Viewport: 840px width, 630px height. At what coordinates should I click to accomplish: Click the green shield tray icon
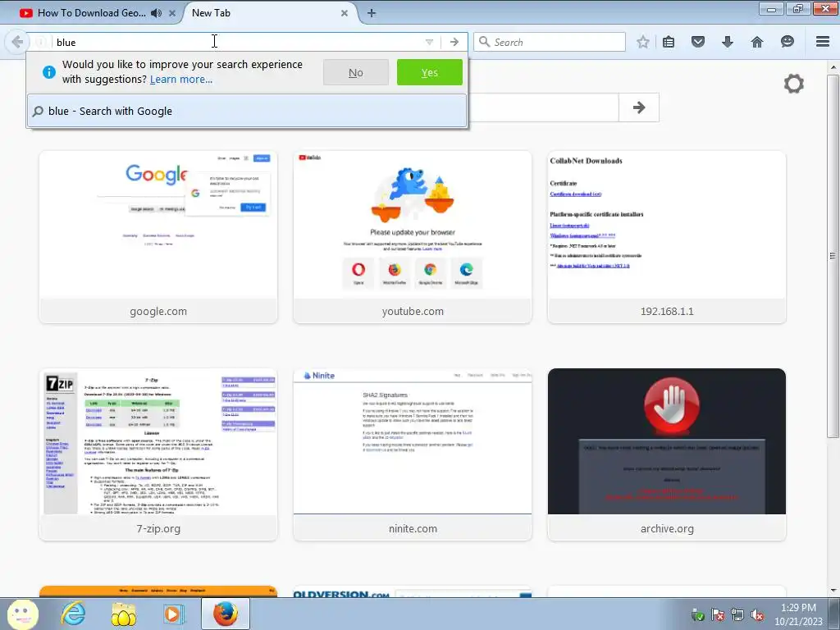697,614
